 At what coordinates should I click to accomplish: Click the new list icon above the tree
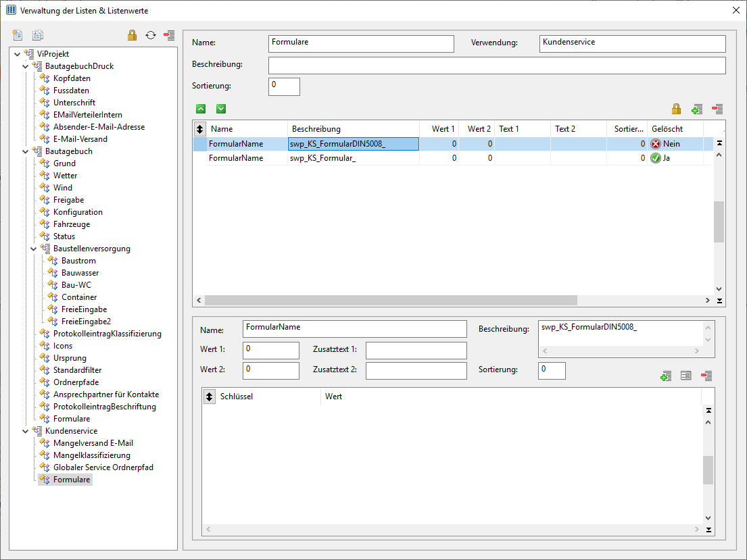(x=18, y=34)
